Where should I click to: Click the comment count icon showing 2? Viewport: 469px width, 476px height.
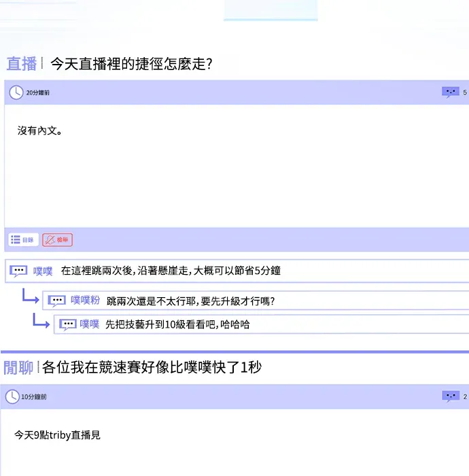450,396
